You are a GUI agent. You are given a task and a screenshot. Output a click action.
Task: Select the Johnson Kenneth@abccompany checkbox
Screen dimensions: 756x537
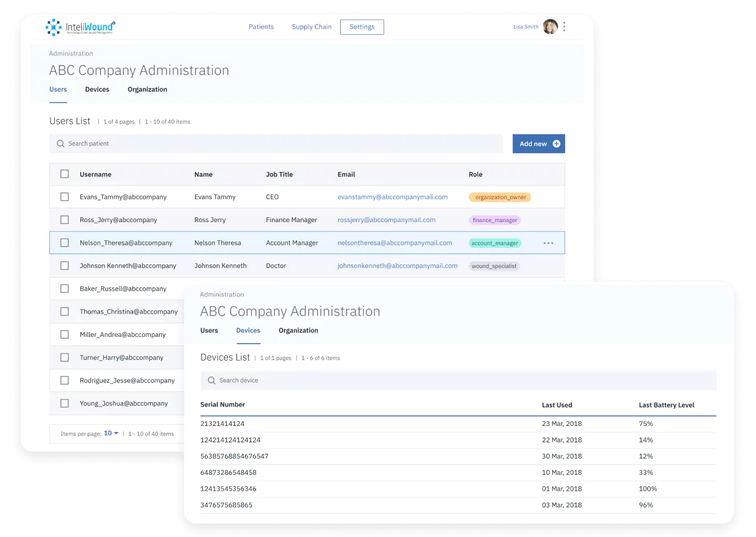pyautogui.click(x=65, y=265)
